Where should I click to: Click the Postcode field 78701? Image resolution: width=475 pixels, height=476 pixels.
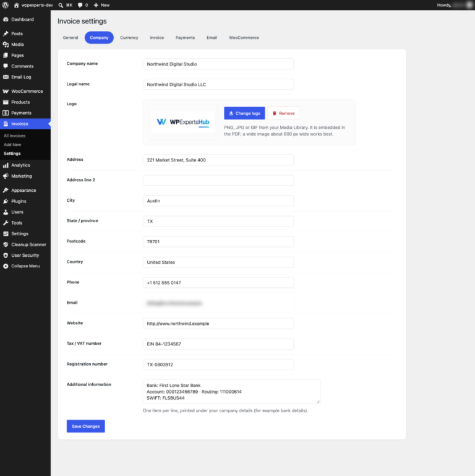218,241
